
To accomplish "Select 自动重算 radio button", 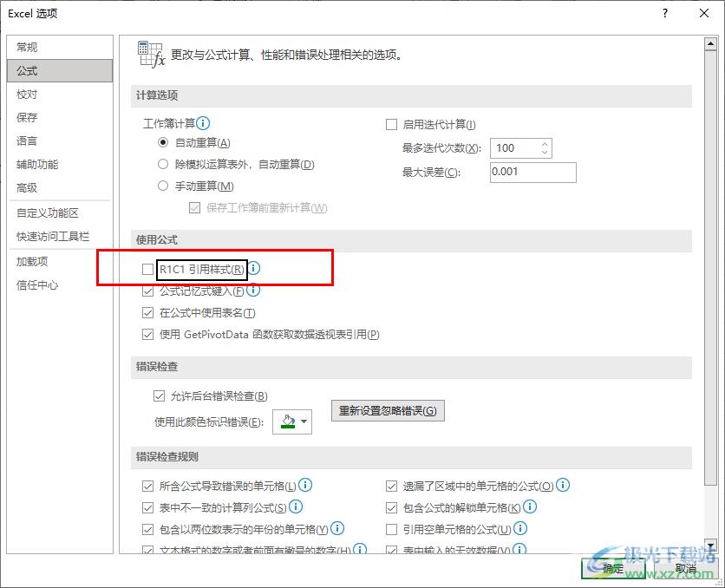I will click(163, 142).
